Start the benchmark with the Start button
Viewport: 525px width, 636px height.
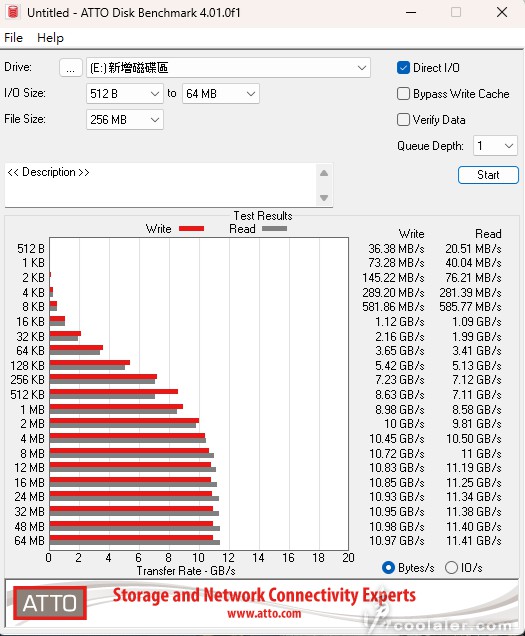[488, 175]
